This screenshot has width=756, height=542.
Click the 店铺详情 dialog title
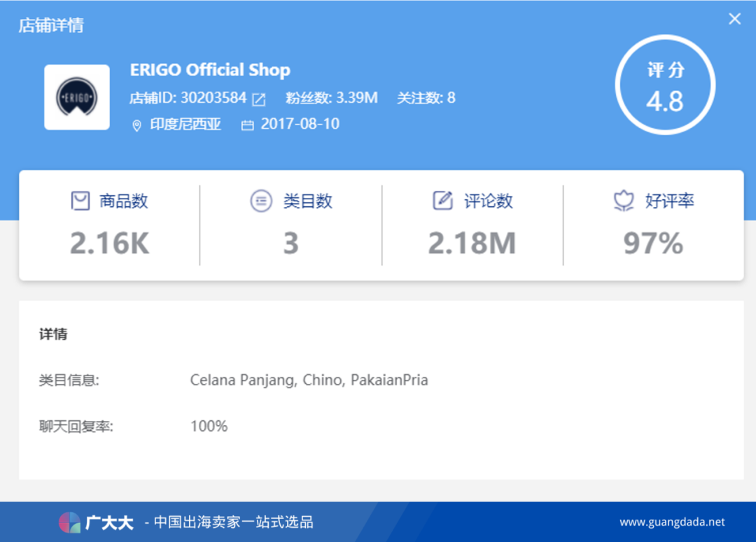(51, 25)
